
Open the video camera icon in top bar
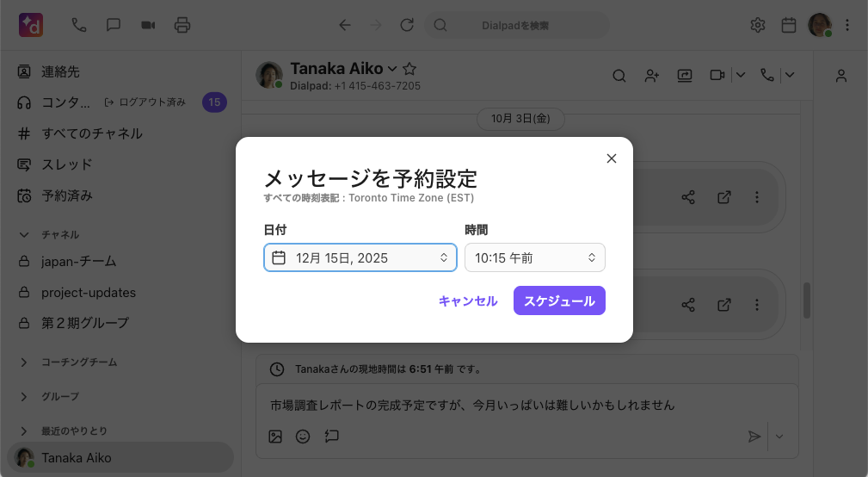point(148,25)
